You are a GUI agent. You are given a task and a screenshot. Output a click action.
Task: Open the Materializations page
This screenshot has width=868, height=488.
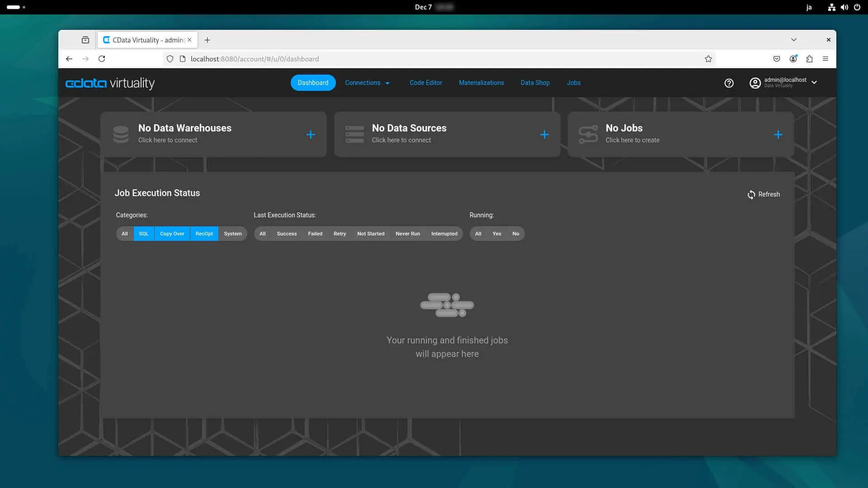(481, 83)
